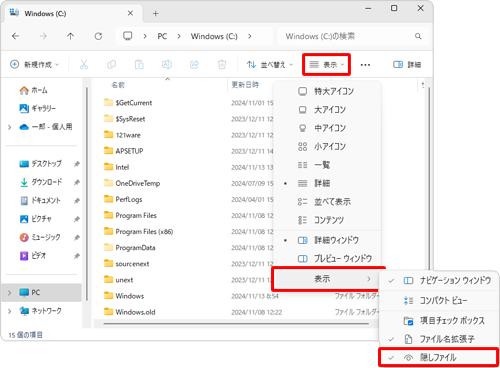Expand the PC tree node

pyautogui.click(x=9, y=293)
